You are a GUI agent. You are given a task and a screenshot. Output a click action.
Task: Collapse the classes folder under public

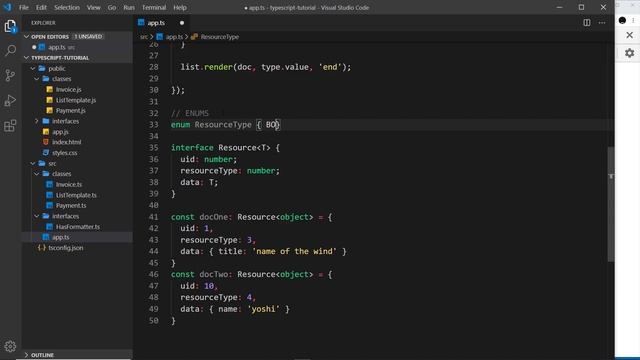[37, 79]
